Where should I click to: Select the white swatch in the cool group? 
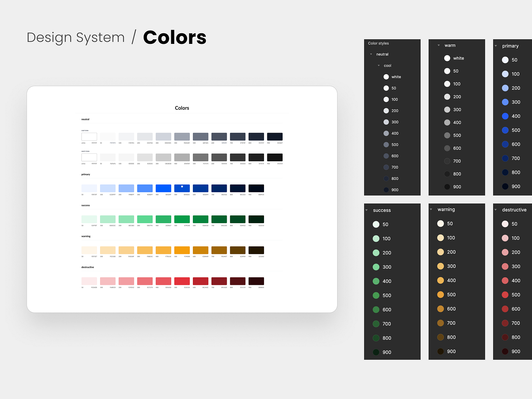click(386, 77)
